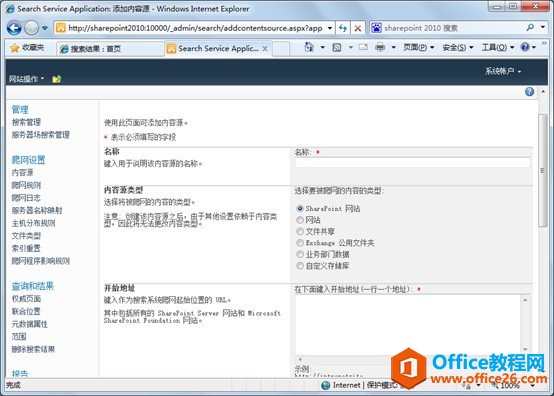
Task: Click the browser Back arrow button
Action: coord(14,28)
